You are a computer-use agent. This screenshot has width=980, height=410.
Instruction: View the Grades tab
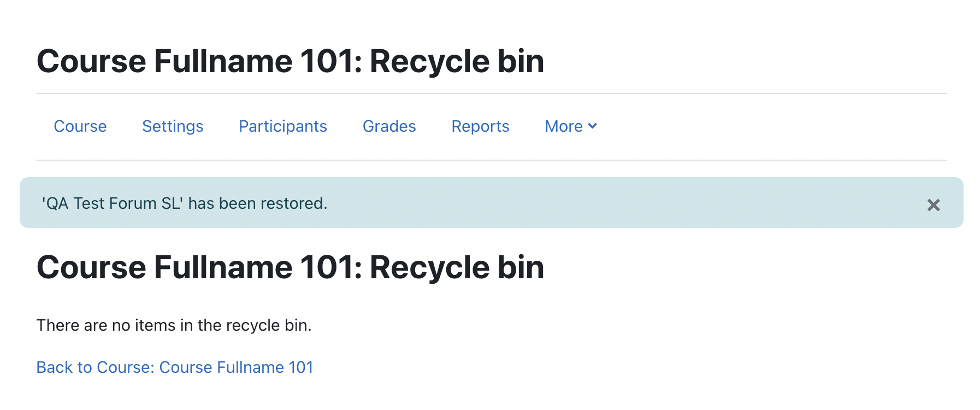389,126
